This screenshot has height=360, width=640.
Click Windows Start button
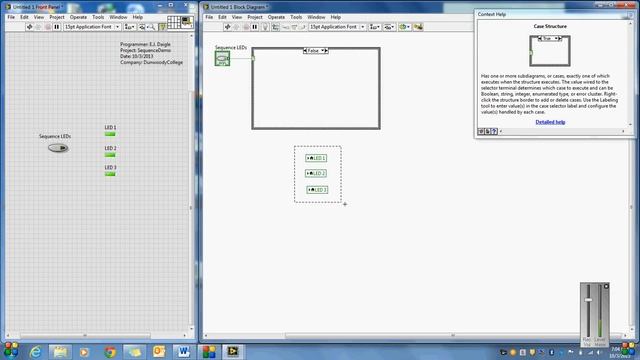(x=11, y=350)
